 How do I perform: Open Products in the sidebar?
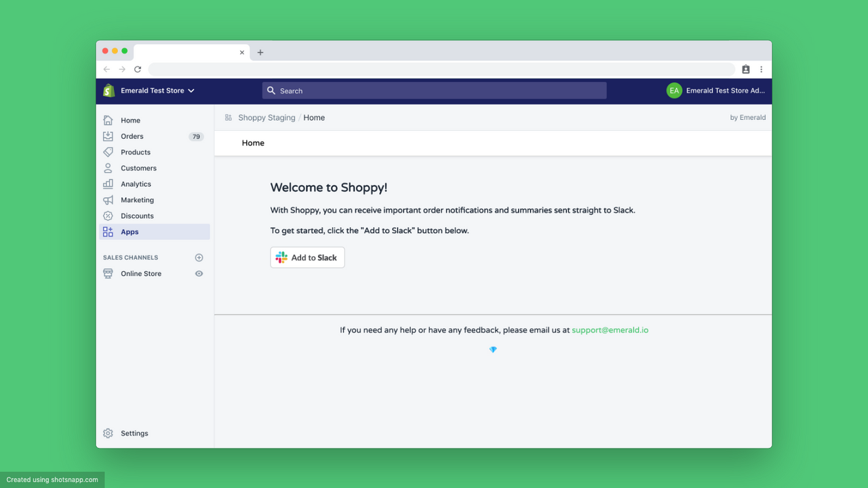(x=155, y=152)
